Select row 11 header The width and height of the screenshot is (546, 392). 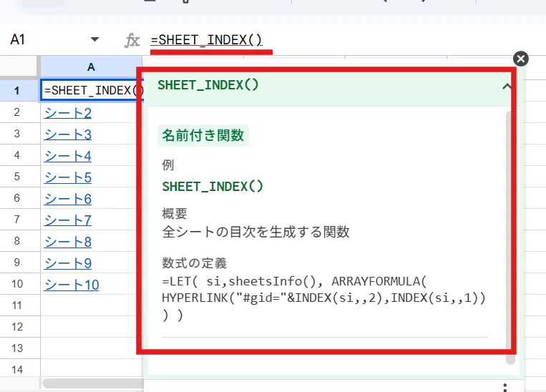(19, 305)
